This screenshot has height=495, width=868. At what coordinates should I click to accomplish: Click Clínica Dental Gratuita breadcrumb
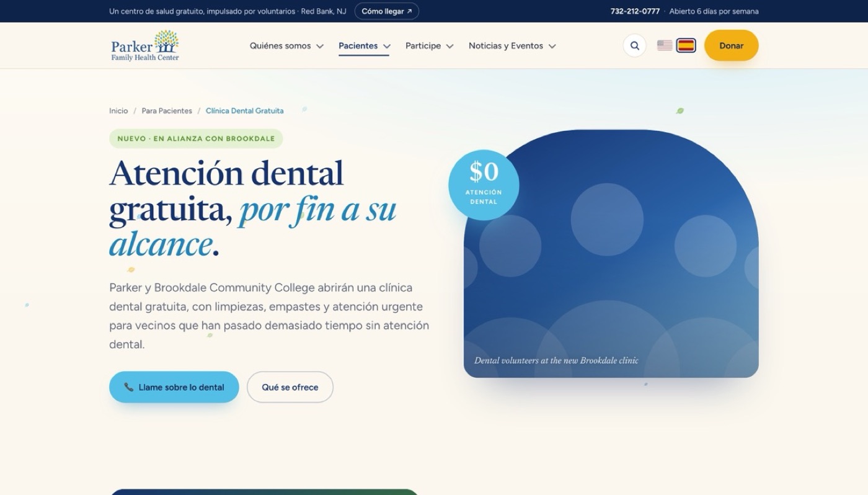coord(245,111)
